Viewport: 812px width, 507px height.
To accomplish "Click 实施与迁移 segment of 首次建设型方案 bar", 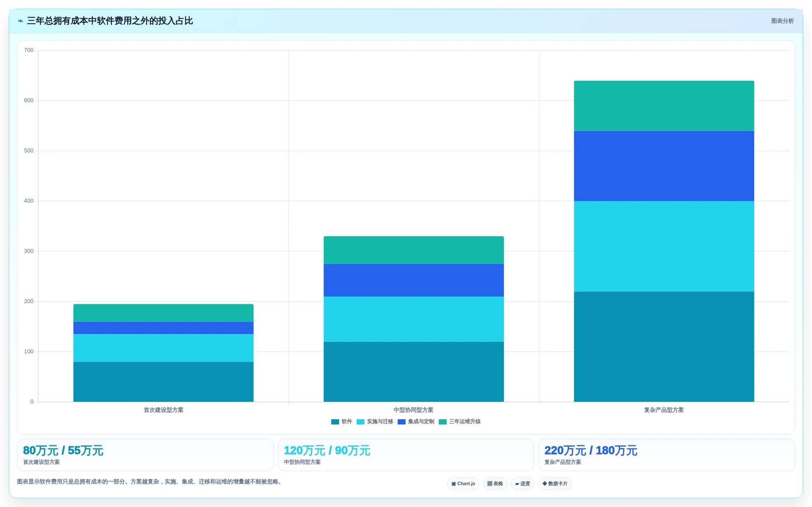I will (163, 348).
